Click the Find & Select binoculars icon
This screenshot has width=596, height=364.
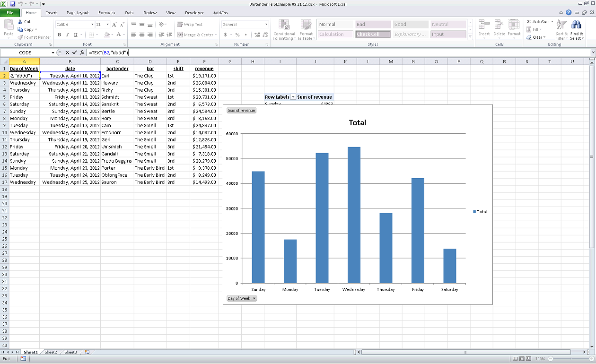coord(576,25)
